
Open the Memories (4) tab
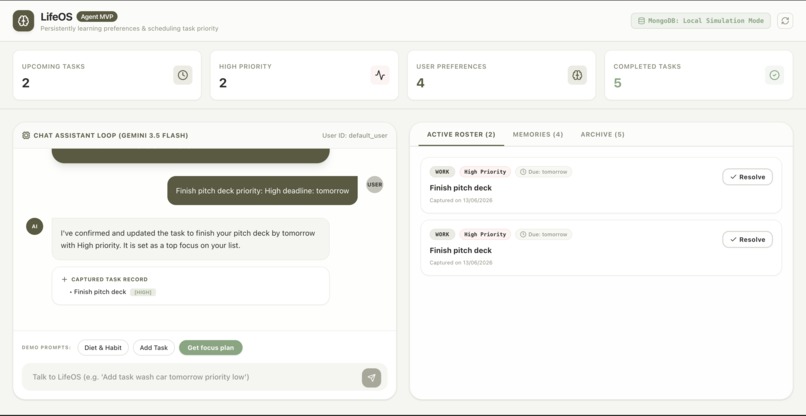click(x=538, y=135)
